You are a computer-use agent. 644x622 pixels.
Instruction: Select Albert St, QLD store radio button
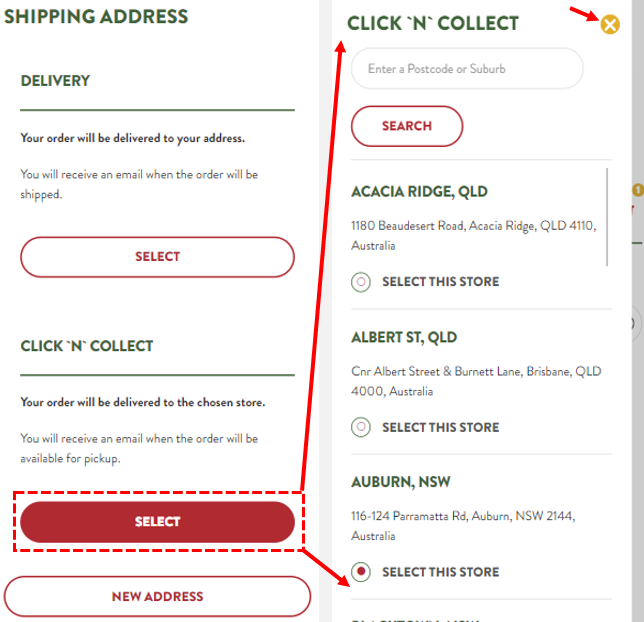[x=361, y=427]
